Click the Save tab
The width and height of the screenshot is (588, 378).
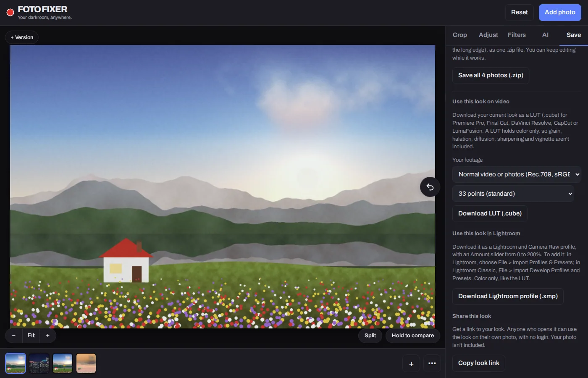[x=574, y=35]
